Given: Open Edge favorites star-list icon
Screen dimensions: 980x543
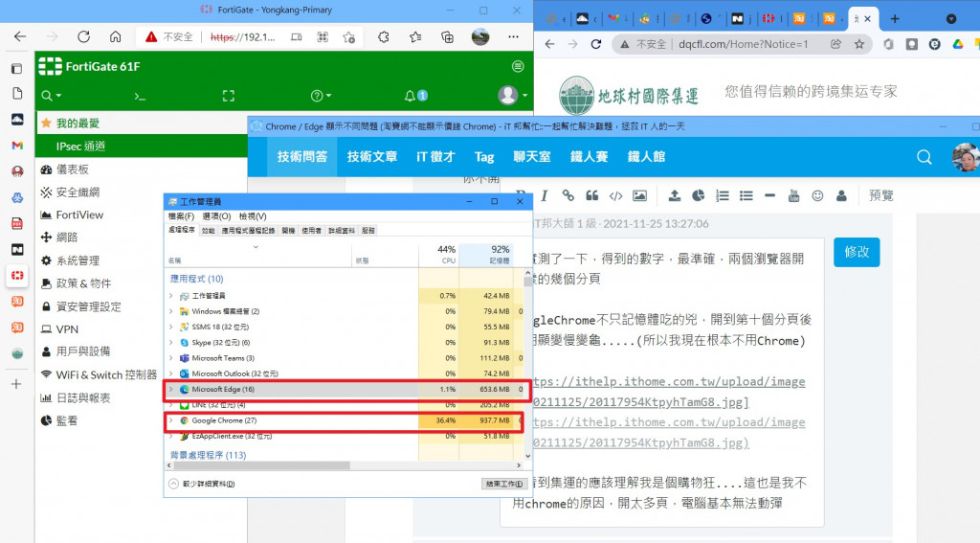Looking at the screenshot, I should [x=415, y=37].
